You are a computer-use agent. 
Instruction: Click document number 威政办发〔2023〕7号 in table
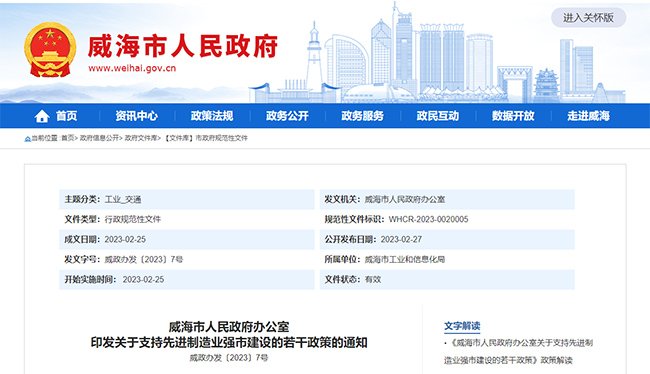pyautogui.click(x=143, y=260)
